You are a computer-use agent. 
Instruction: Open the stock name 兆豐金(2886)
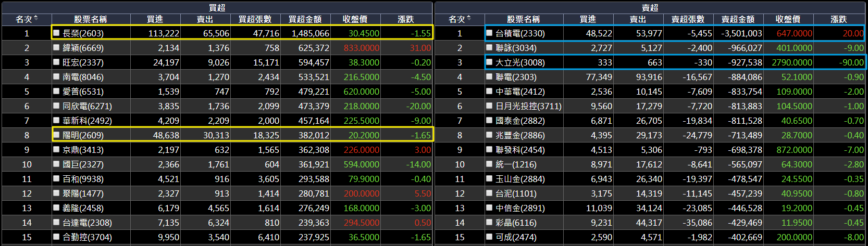tap(520, 135)
